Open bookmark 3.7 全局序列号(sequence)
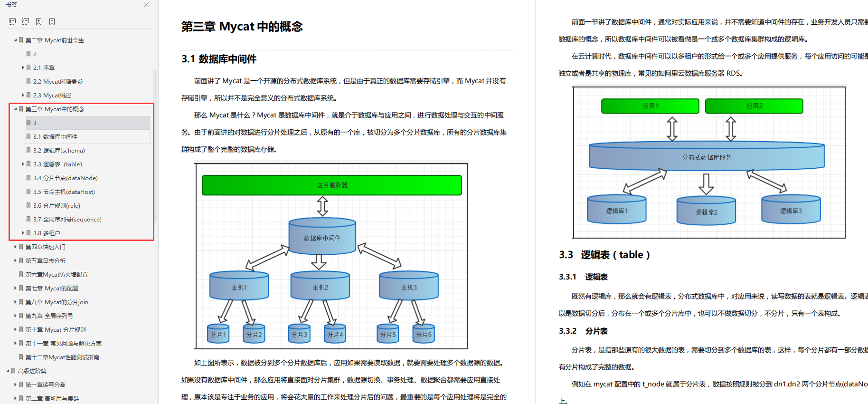The width and height of the screenshot is (868, 404). pos(67,220)
